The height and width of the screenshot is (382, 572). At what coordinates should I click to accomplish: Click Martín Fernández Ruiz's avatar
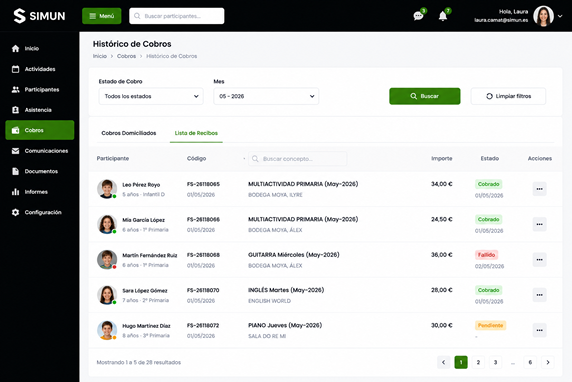[107, 259]
